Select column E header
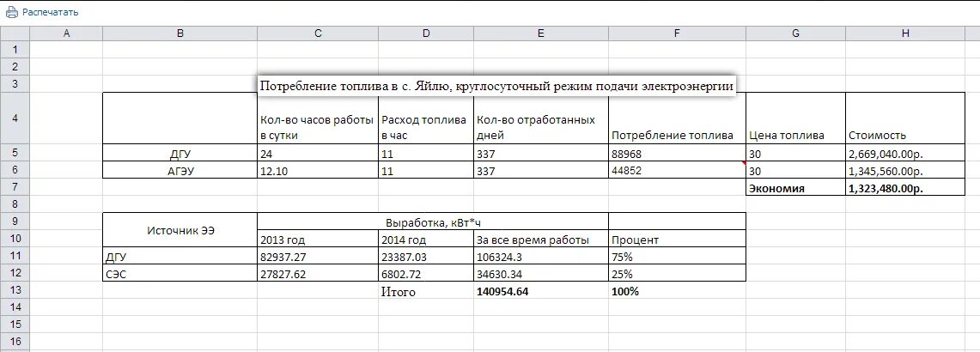Screen dimensions: 980x352 coord(541,33)
